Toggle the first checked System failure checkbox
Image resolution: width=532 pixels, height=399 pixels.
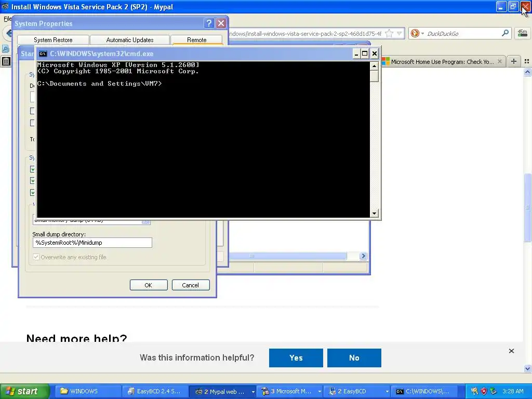(33, 169)
